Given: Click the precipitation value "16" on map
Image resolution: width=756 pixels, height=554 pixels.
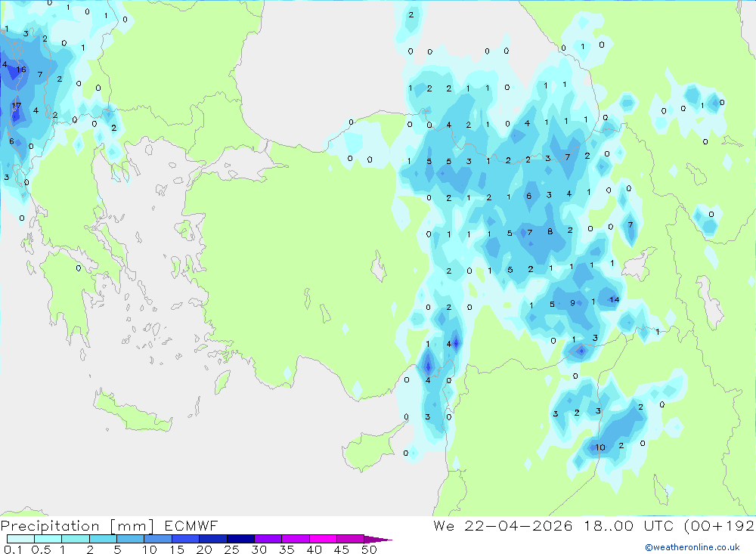Looking at the screenshot, I should (x=20, y=70).
